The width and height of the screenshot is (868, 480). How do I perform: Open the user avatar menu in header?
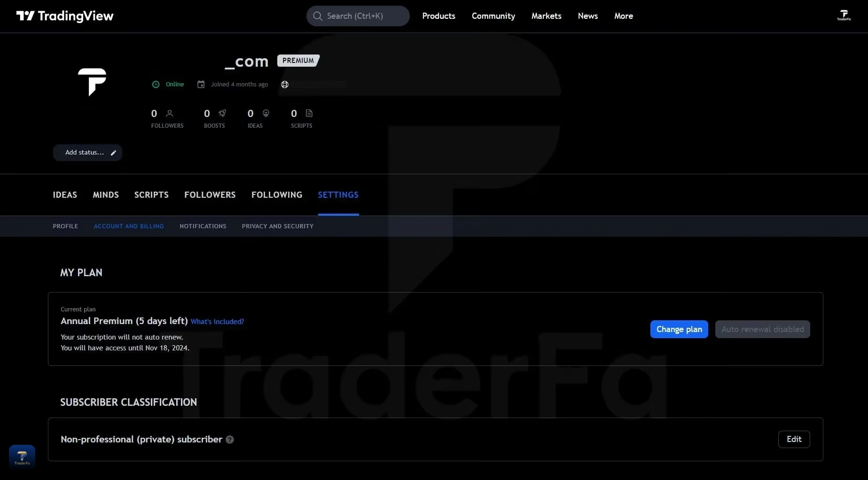(844, 15)
